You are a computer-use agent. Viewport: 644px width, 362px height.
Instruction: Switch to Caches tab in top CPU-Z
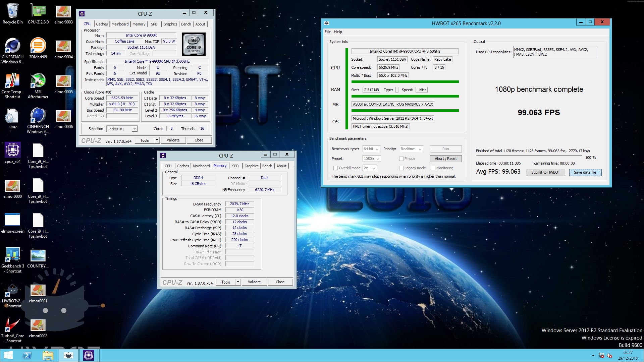(x=102, y=24)
